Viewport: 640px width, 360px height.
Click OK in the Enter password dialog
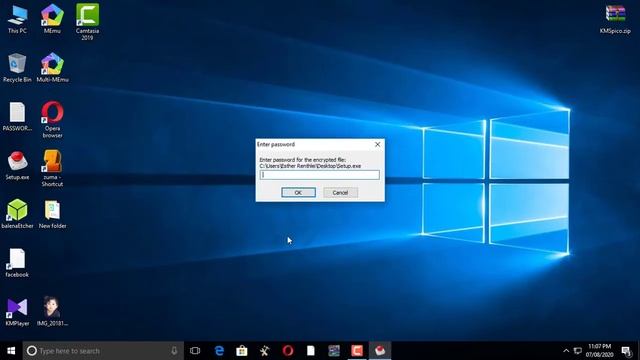point(298,193)
